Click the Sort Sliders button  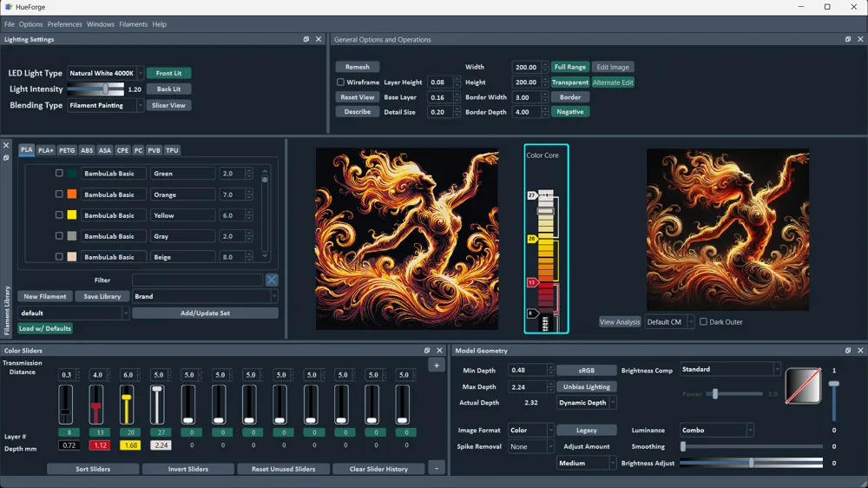point(93,469)
